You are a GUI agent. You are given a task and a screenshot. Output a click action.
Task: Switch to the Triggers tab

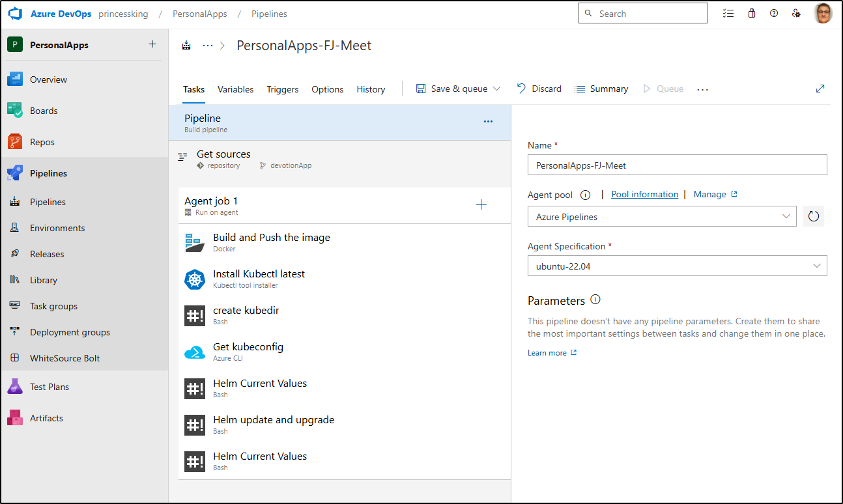(x=283, y=89)
